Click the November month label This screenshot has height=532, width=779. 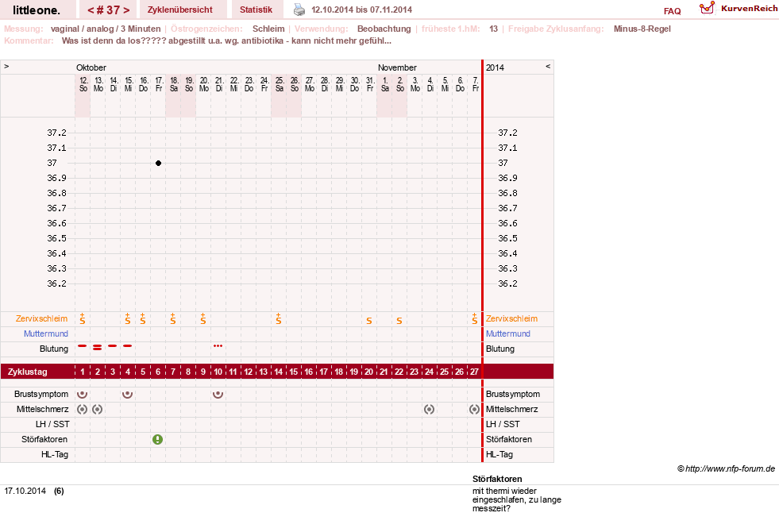coord(397,67)
